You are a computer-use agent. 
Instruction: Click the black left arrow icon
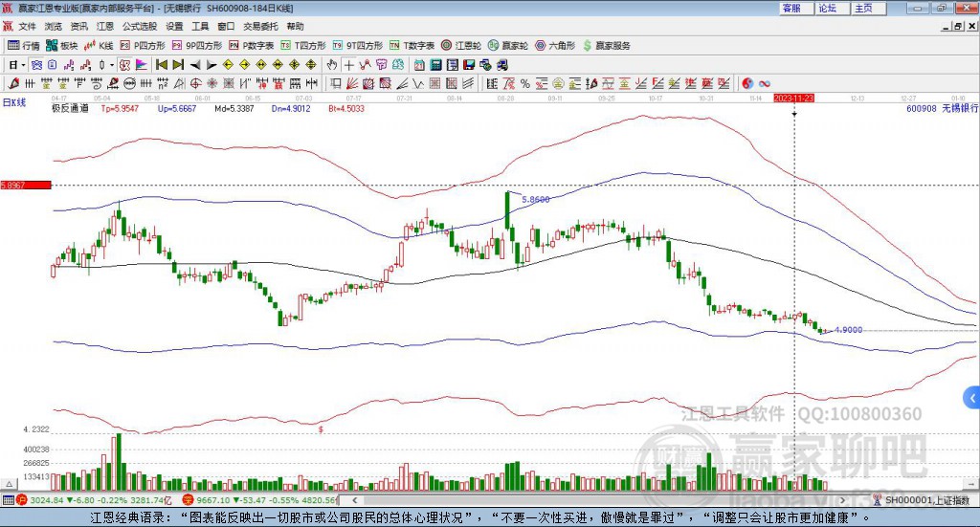tap(195, 65)
